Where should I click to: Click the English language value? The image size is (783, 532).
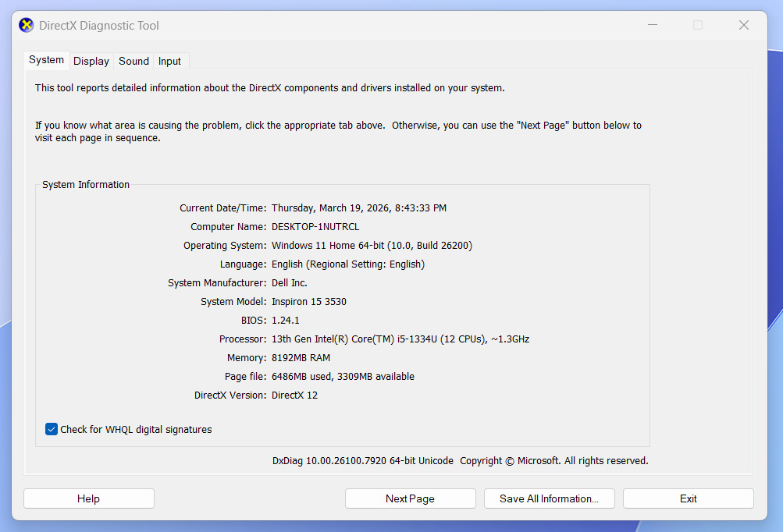348,264
